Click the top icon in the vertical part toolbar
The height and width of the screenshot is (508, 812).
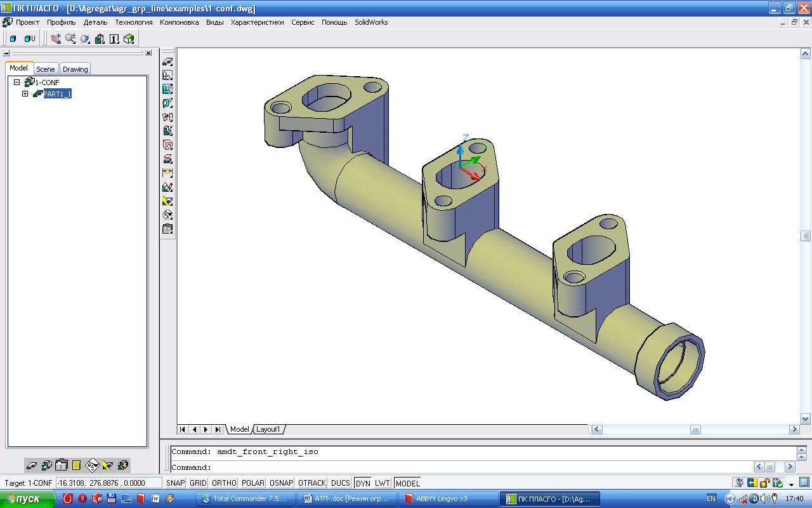(x=167, y=62)
